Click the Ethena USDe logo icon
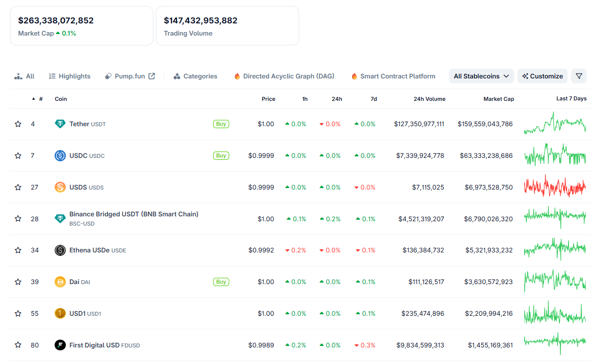 tap(60, 250)
